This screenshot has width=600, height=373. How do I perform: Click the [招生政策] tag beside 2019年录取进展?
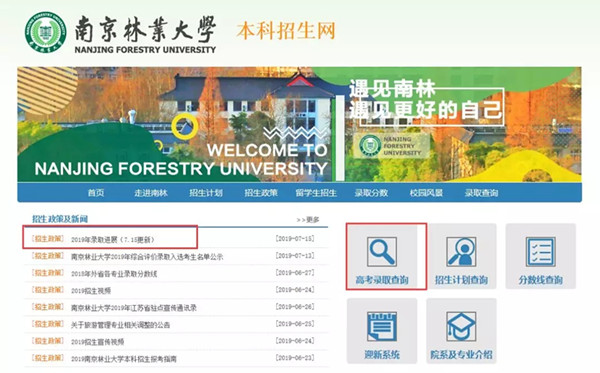click(48, 239)
